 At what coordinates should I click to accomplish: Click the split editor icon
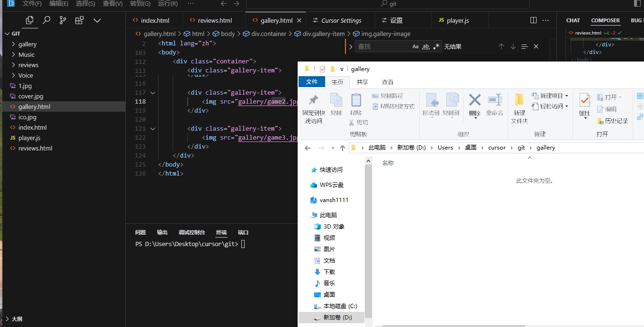coord(533,20)
